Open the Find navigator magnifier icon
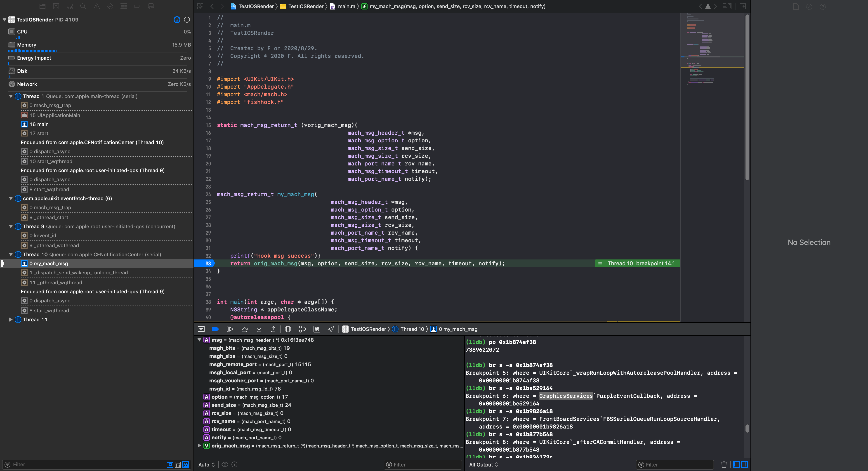This screenshot has height=471, width=868. (x=83, y=6)
